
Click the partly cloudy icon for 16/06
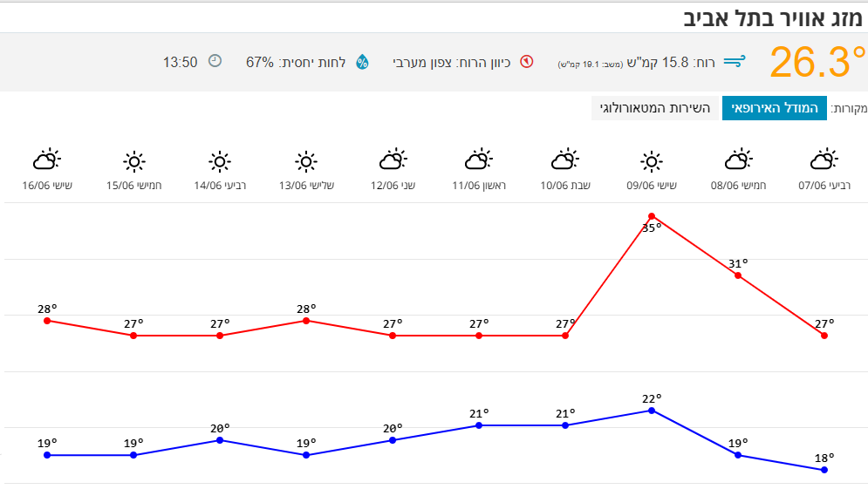click(x=47, y=160)
